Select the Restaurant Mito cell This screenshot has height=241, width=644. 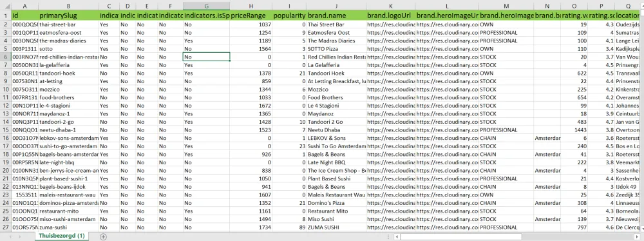tap(336, 211)
